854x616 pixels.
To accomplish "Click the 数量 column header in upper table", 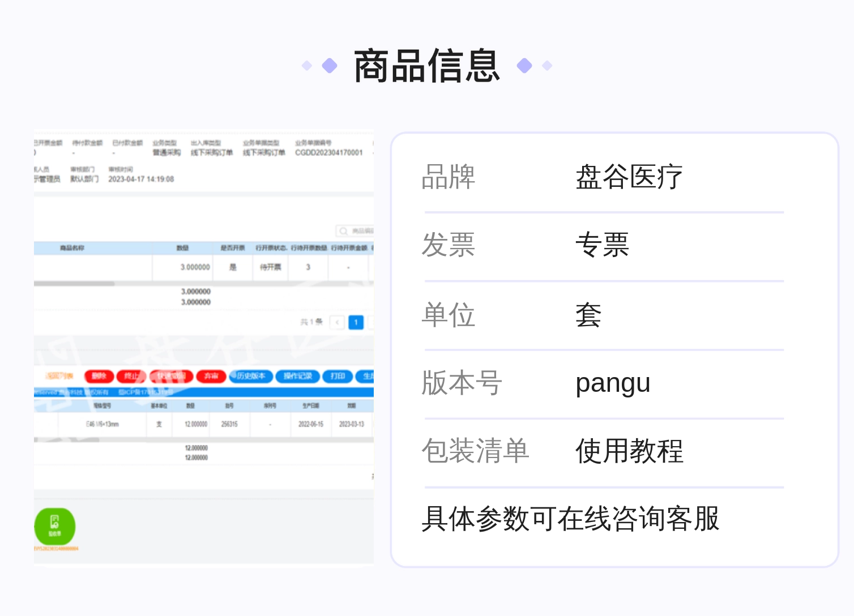I will 182,248.
